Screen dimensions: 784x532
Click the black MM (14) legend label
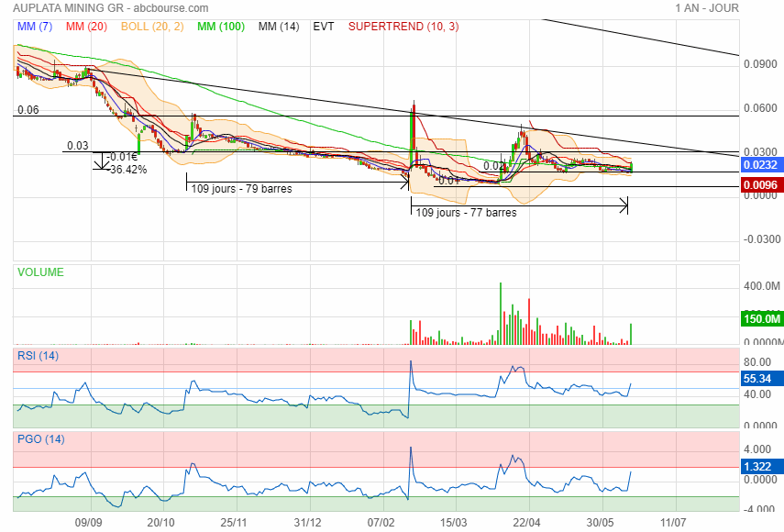pyautogui.click(x=279, y=27)
